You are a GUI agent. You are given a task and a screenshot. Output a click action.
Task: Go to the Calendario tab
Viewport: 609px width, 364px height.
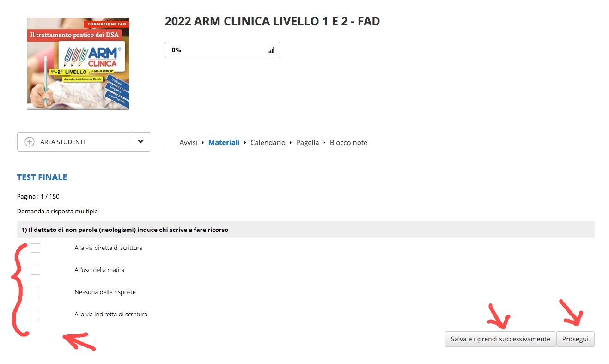point(268,143)
